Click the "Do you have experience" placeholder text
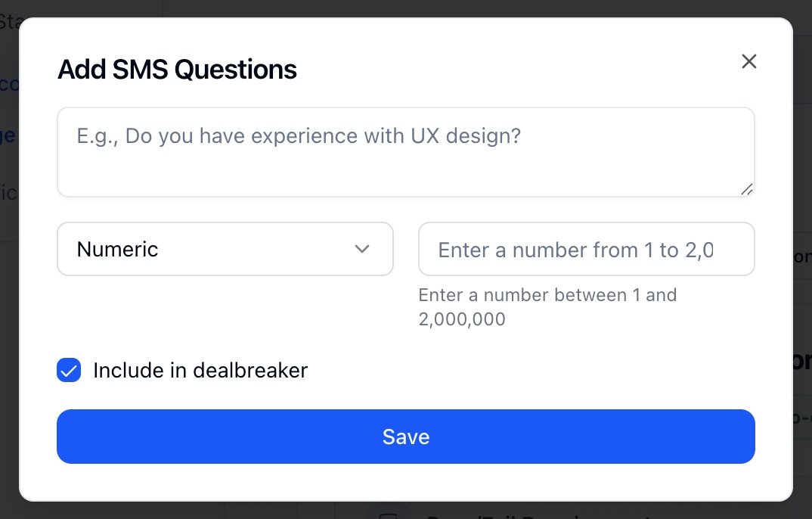Viewport: 812px width, 519px height. coord(299,136)
